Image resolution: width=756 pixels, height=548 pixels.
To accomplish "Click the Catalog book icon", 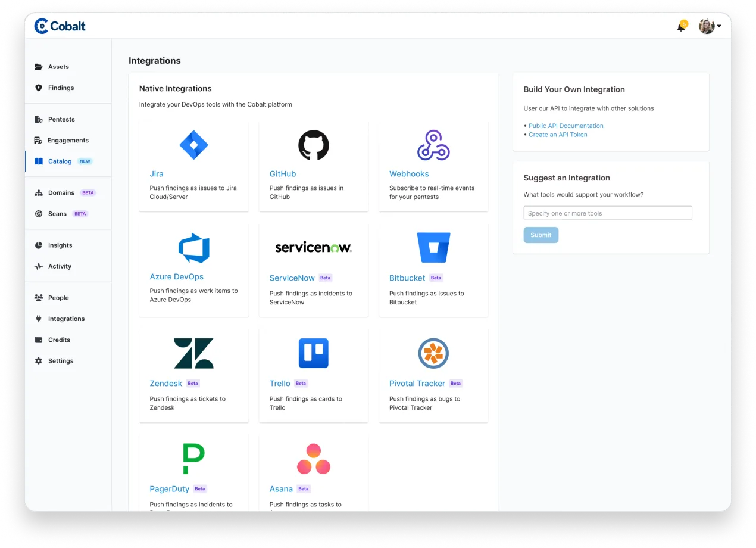I will (39, 161).
